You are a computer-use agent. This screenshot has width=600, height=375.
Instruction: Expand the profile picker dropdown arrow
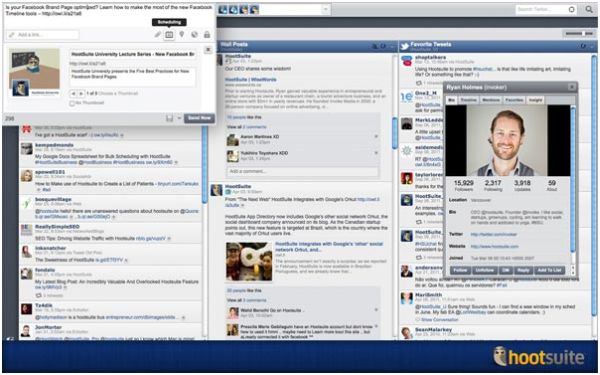point(326,10)
